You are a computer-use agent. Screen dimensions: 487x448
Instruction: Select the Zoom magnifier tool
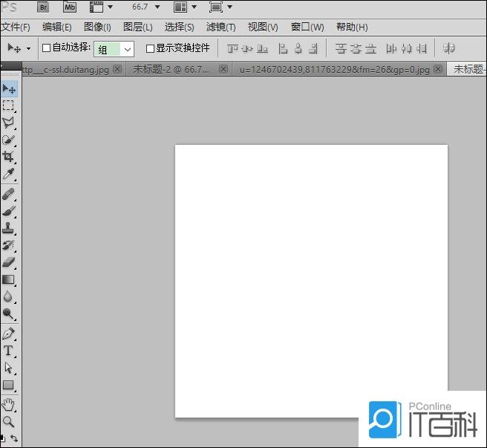(9, 421)
